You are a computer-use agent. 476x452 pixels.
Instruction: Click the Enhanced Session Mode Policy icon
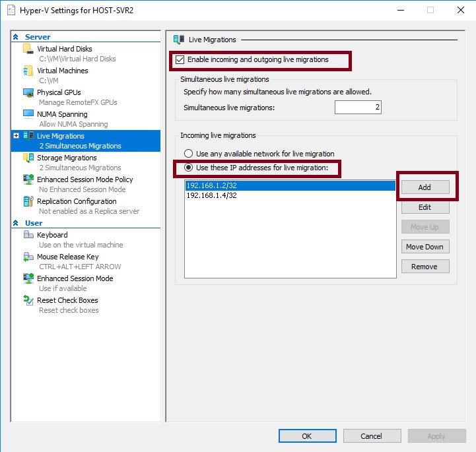28,180
